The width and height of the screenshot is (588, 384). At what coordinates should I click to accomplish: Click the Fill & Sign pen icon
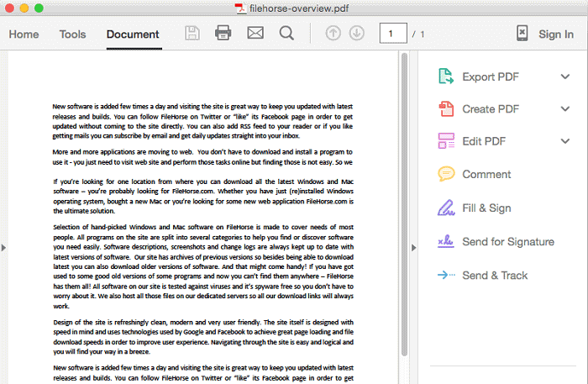tap(446, 208)
